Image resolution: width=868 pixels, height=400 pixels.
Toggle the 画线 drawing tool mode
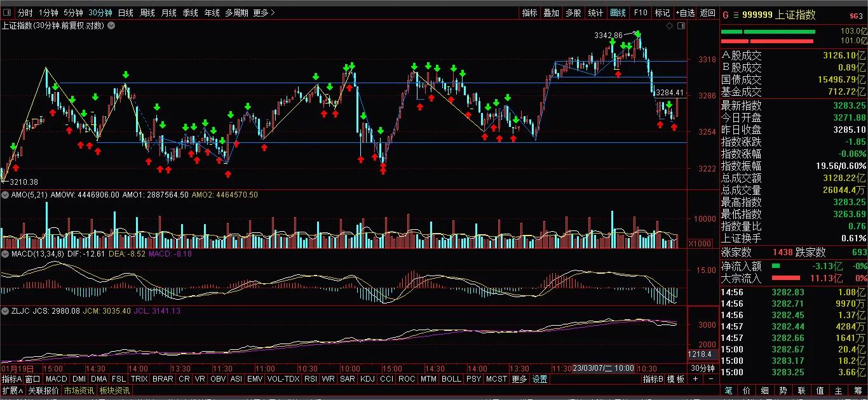coord(618,13)
